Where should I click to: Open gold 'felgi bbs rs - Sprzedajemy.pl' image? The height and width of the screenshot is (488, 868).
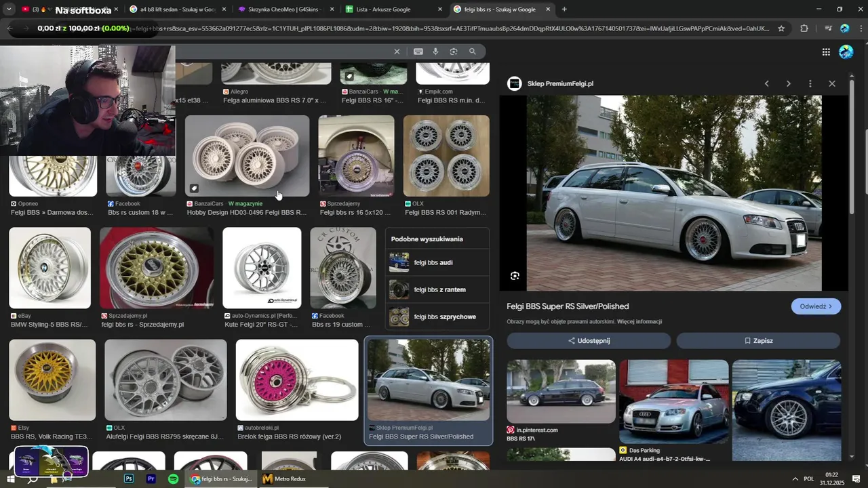157,268
